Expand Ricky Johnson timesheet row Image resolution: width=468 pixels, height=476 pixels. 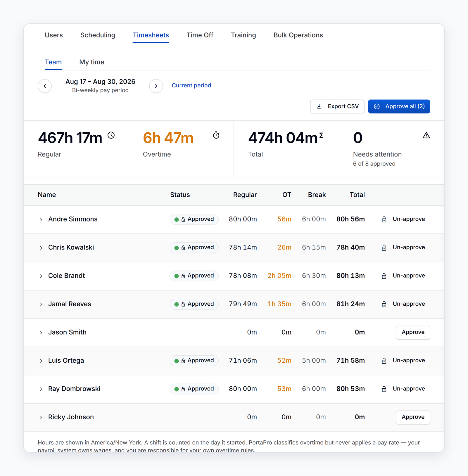[41, 418]
